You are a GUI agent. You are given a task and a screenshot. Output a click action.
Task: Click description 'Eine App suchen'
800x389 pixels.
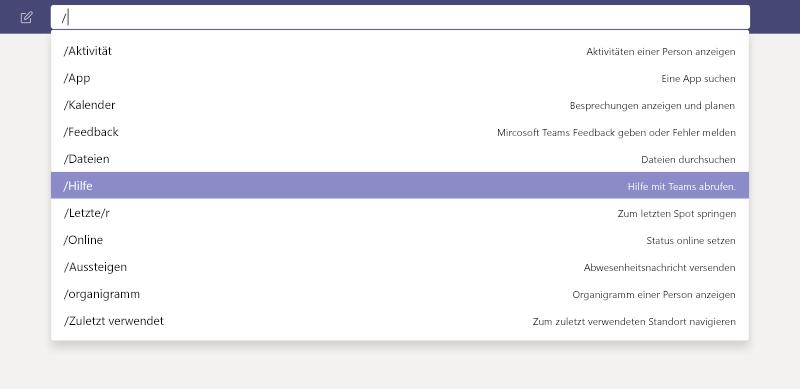[x=698, y=79]
